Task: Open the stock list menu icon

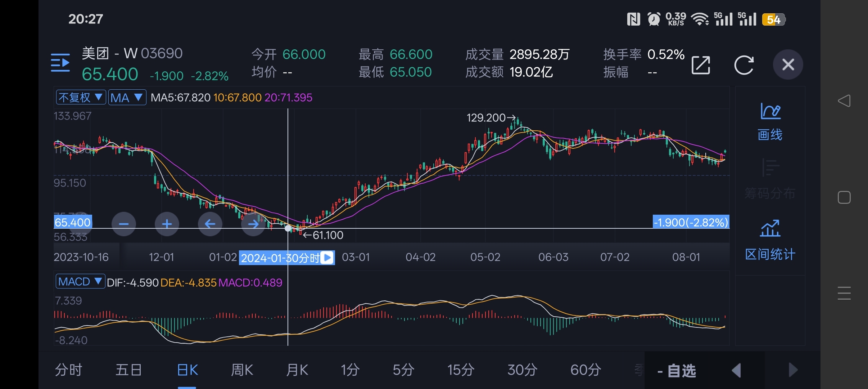Action: click(60, 63)
